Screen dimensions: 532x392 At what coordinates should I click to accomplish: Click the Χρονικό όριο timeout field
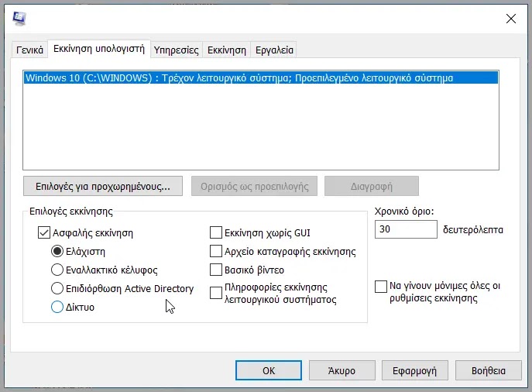click(406, 229)
